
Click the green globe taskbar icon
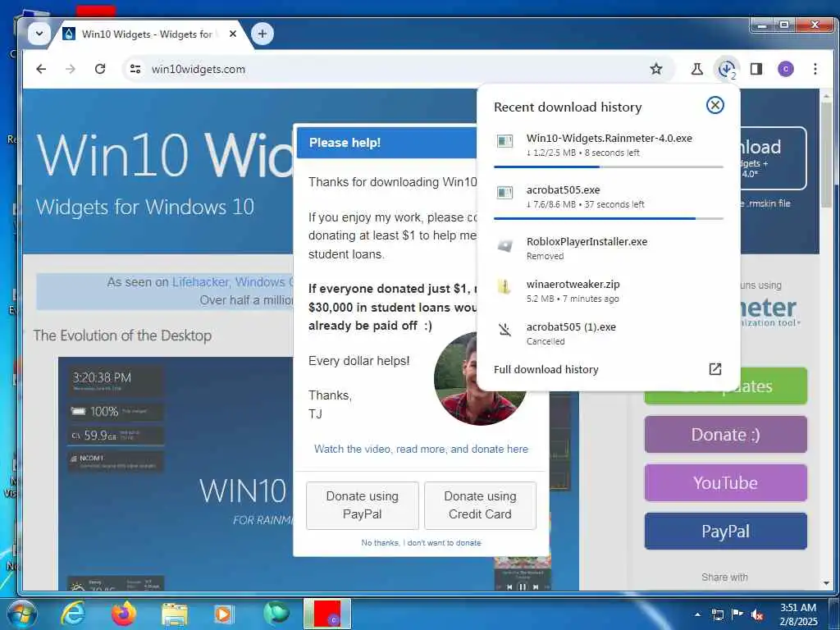[276, 614]
